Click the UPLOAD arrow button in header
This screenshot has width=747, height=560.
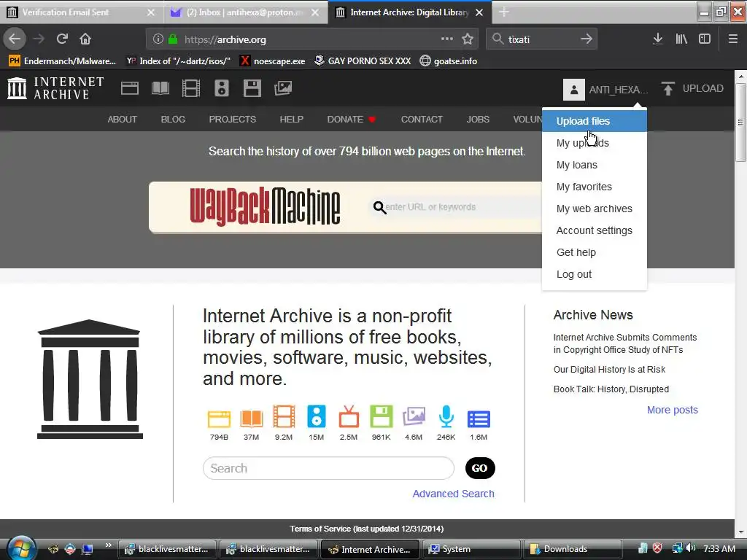coord(693,88)
